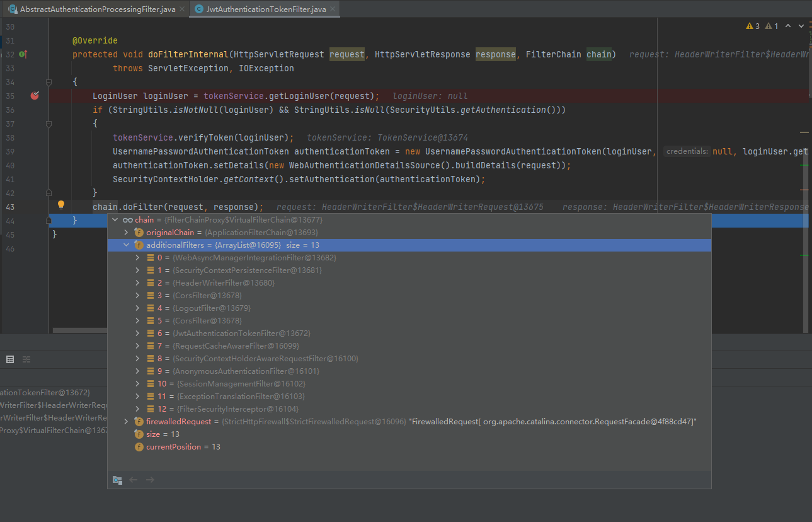Select the JwtAuthenticationTokenFilter.java tab
This screenshot has width=812, height=522.
tap(265, 9)
